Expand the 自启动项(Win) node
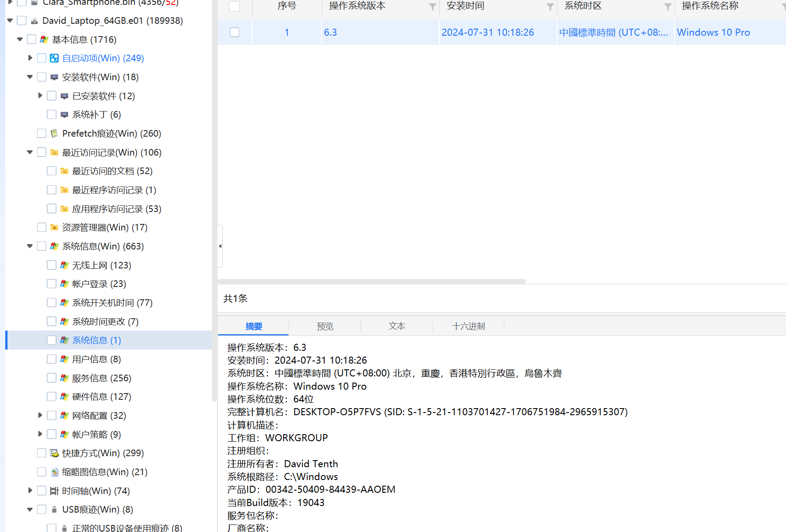The image size is (786, 532). click(30, 58)
